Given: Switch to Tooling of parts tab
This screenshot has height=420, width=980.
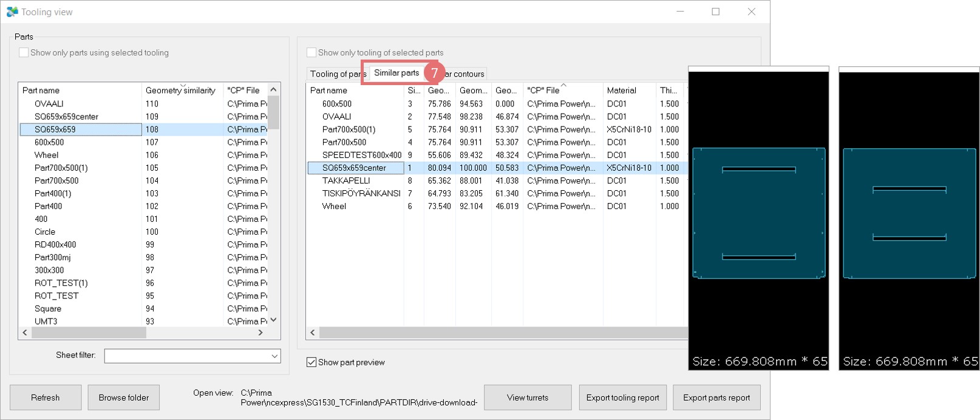Looking at the screenshot, I should coord(336,74).
